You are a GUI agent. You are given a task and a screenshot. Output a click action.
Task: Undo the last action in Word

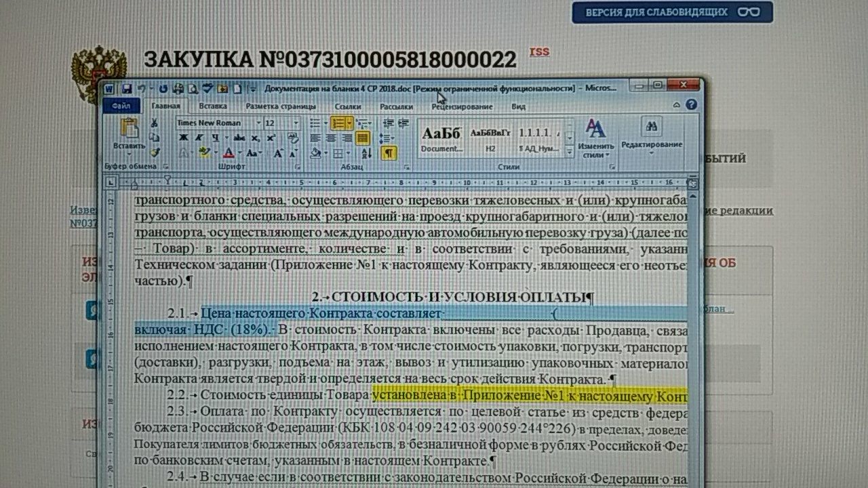(x=142, y=89)
